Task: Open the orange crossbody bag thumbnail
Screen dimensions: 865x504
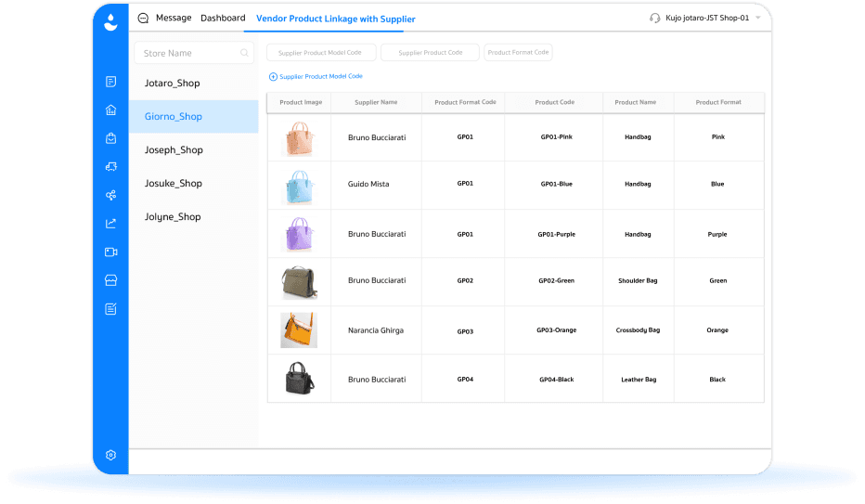Action: pyautogui.click(x=299, y=330)
